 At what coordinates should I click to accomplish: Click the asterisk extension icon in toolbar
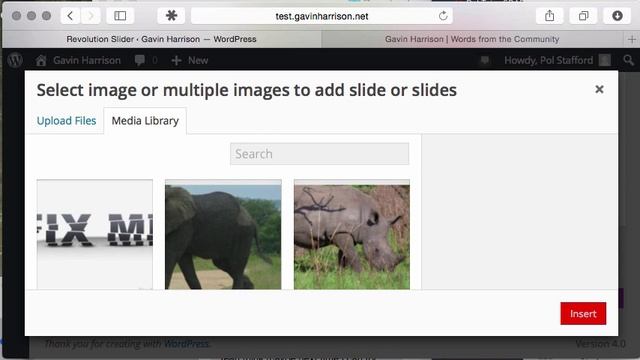(171, 16)
